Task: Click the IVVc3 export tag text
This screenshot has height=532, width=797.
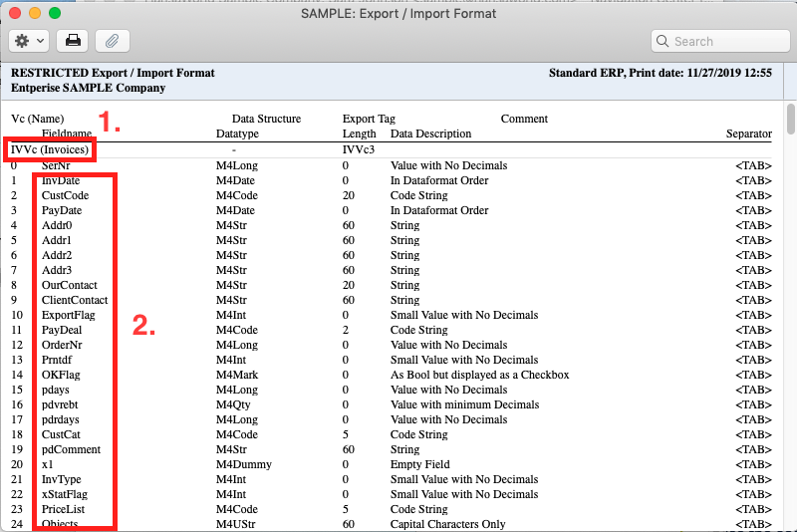Action: click(x=359, y=150)
